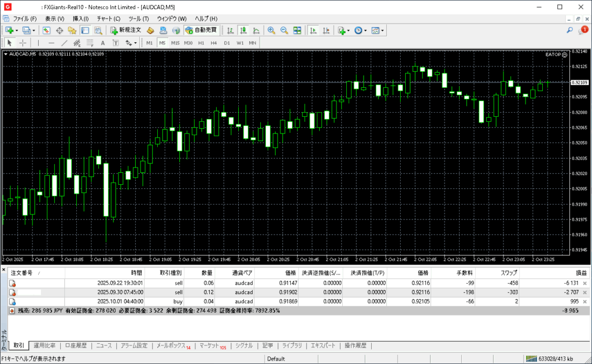
Task: Open the チャート (C) menu
Action: click(x=108, y=18)
